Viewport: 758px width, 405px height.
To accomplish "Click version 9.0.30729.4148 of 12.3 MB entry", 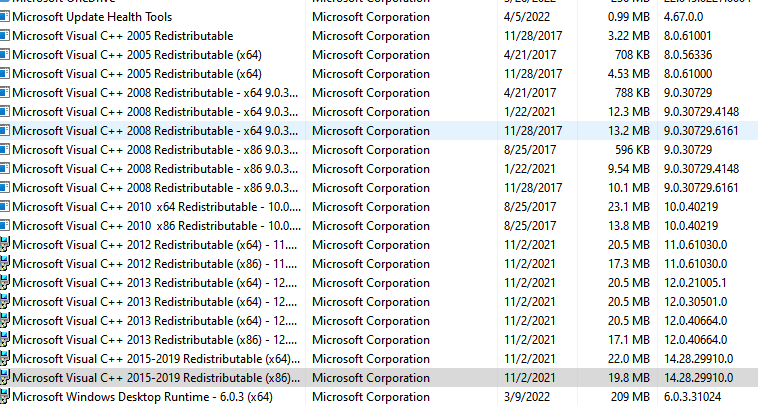I will point(701,112).
